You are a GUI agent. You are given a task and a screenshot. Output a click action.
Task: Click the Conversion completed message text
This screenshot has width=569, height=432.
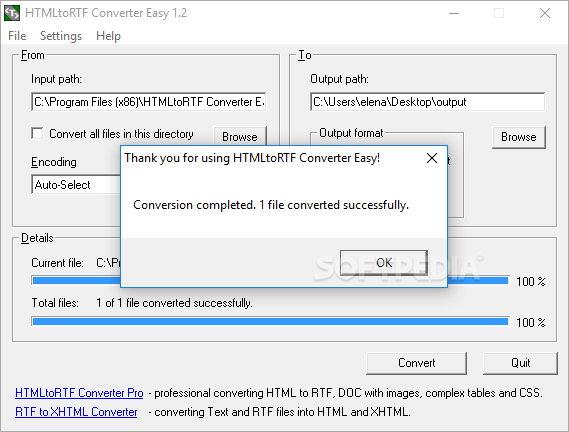(271, 205)
